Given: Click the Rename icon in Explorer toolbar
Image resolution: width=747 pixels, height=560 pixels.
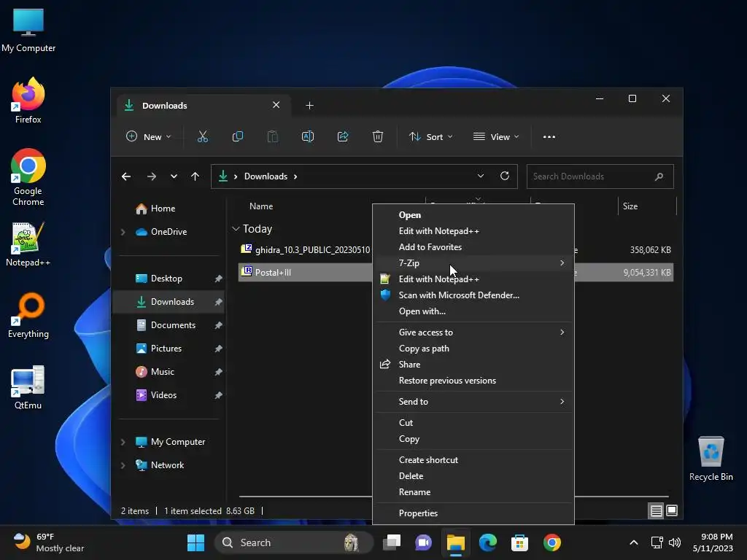Looking at the screenshot, I should [x=308, y=136].
